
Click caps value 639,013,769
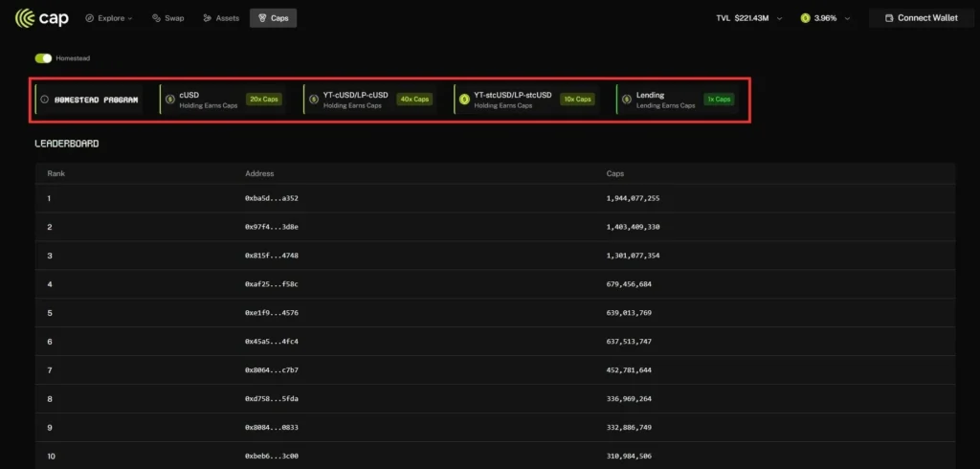(629, 313)
